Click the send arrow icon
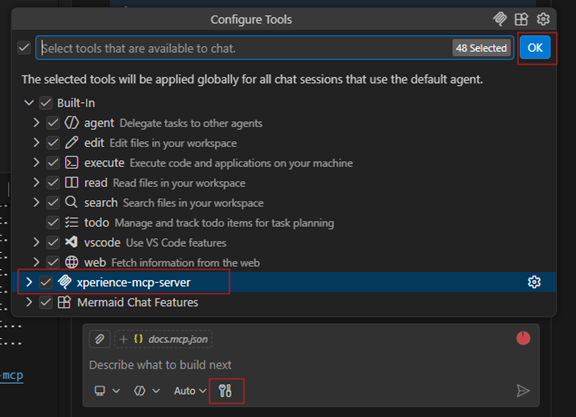 coord(523,391)
